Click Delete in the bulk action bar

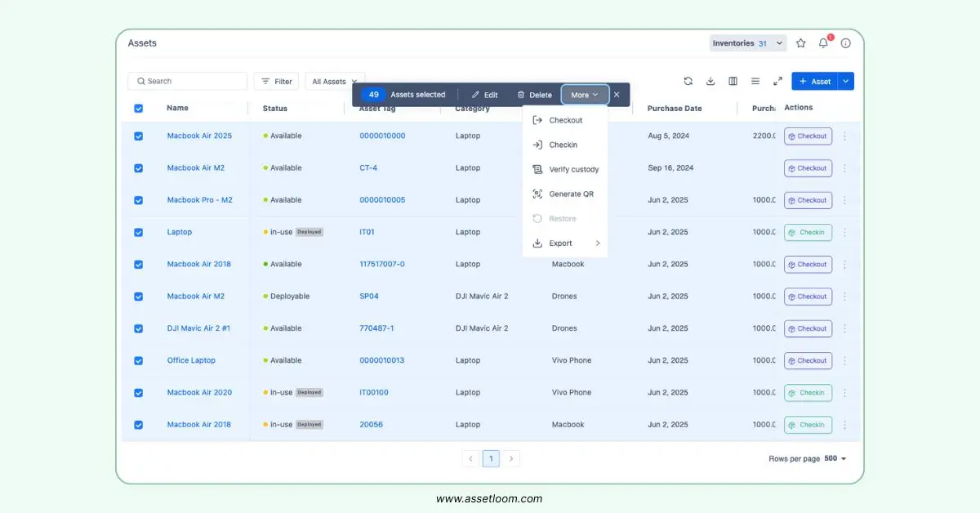pyautogui.click(x=534, y=95)
